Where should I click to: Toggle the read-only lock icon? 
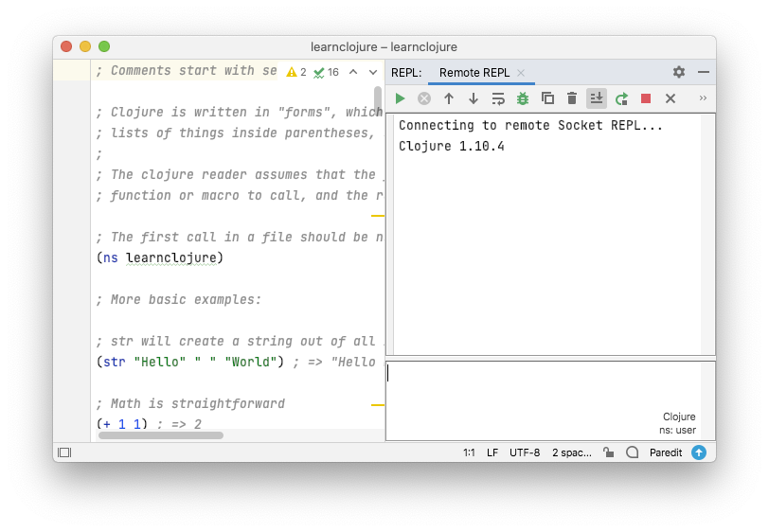[x=609, y=452]
